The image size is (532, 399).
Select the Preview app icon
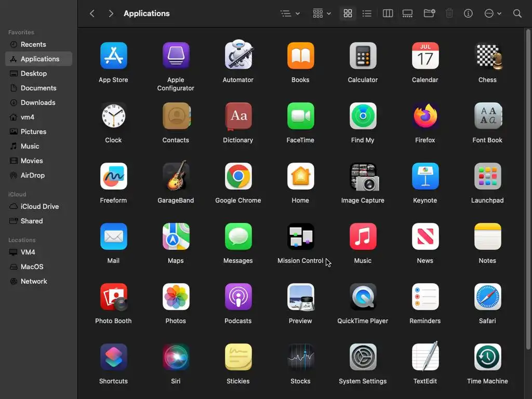(x=301, y=297)
